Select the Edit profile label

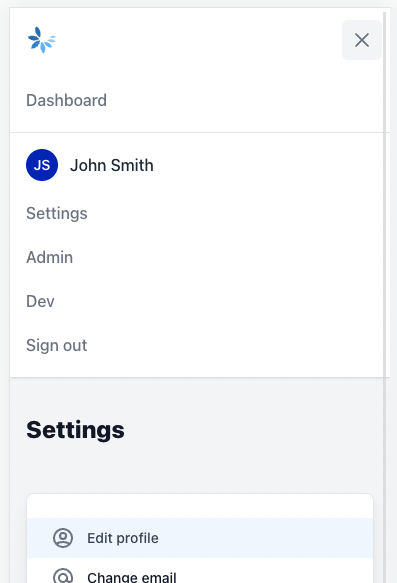123,538
